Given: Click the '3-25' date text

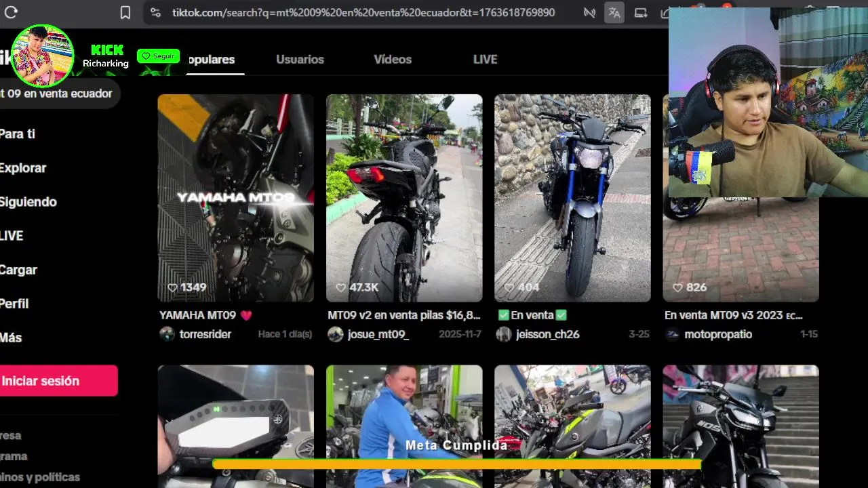Looking at the screenshot, I should 639,334.
